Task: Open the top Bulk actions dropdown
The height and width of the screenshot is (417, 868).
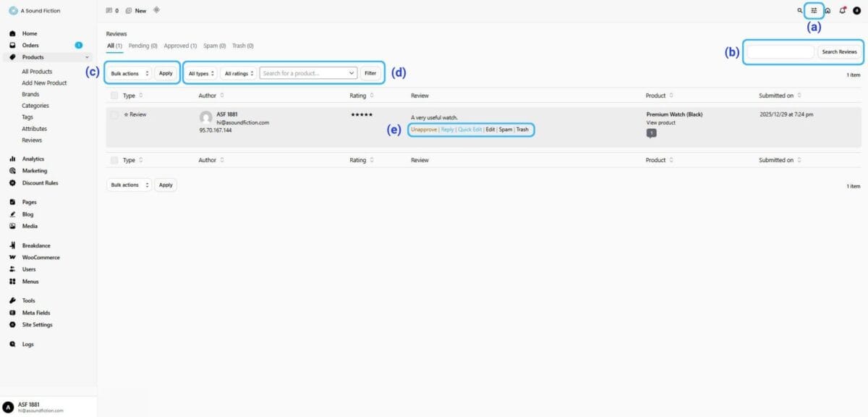Action: [x=129, y=73]
